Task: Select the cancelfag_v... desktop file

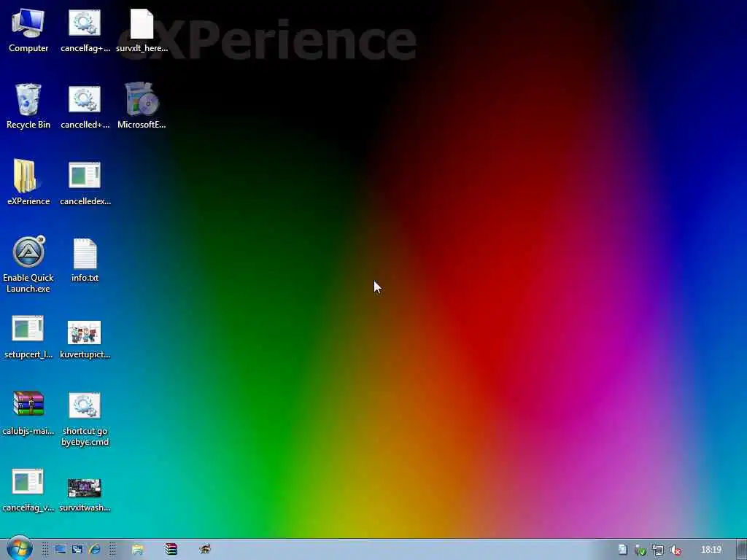Action: coord(28,489)
